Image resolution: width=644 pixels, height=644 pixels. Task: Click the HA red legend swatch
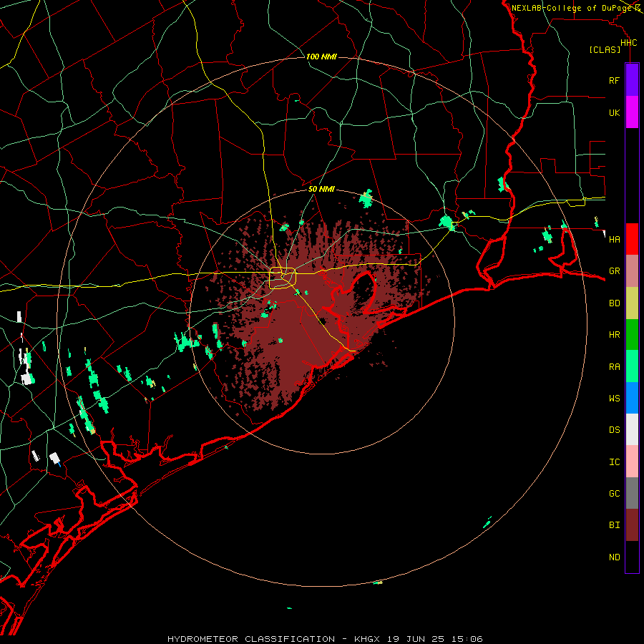click(632, 239)
